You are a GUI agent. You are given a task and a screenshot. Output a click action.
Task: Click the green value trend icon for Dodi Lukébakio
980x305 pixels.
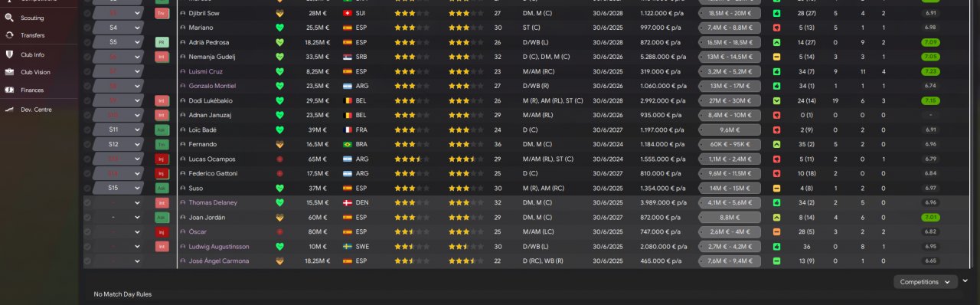coord(777,100)
